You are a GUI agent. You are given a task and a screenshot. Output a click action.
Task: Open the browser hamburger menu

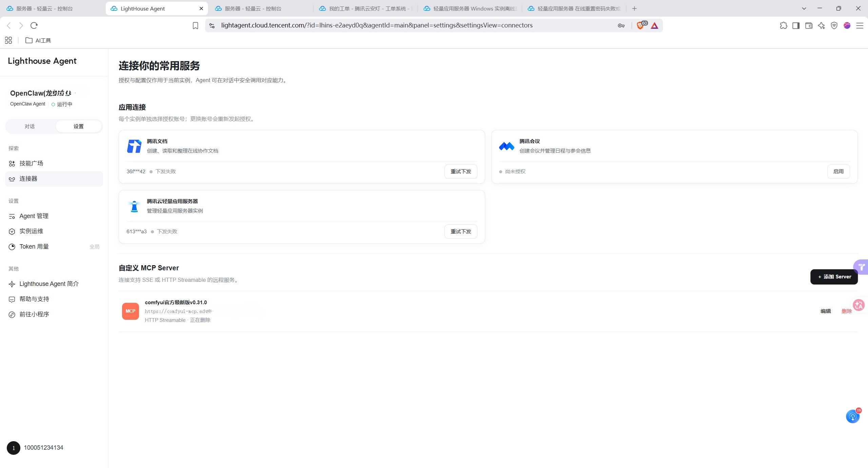tap(860, 25)
